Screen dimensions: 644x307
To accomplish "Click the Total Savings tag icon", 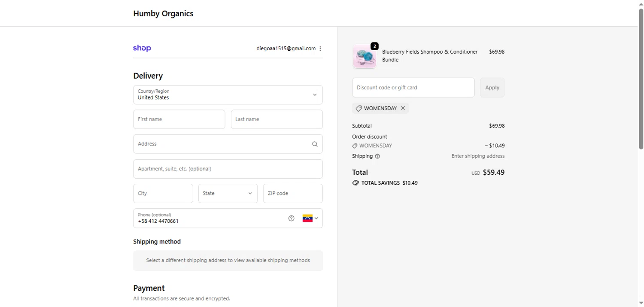I will 355,183.
